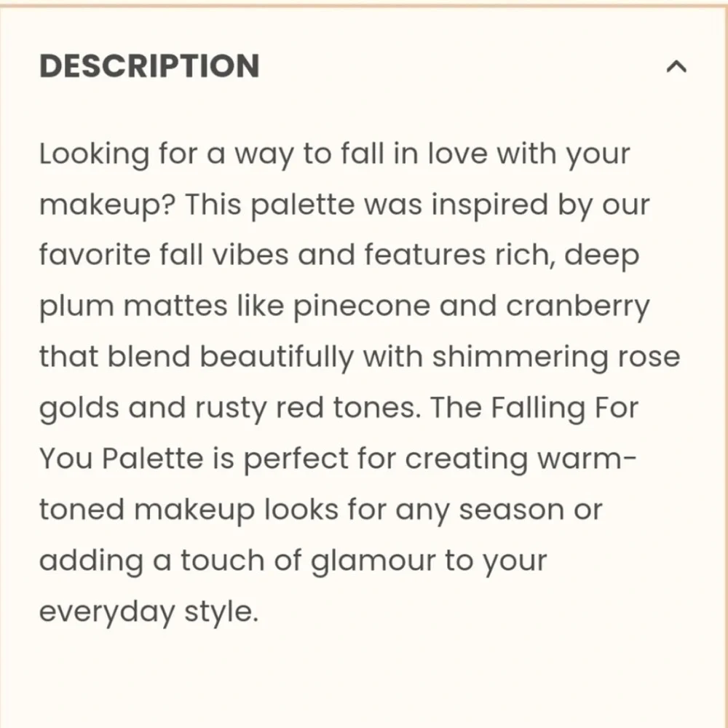Click the DESCRIPTION heading

click(149, 66)
